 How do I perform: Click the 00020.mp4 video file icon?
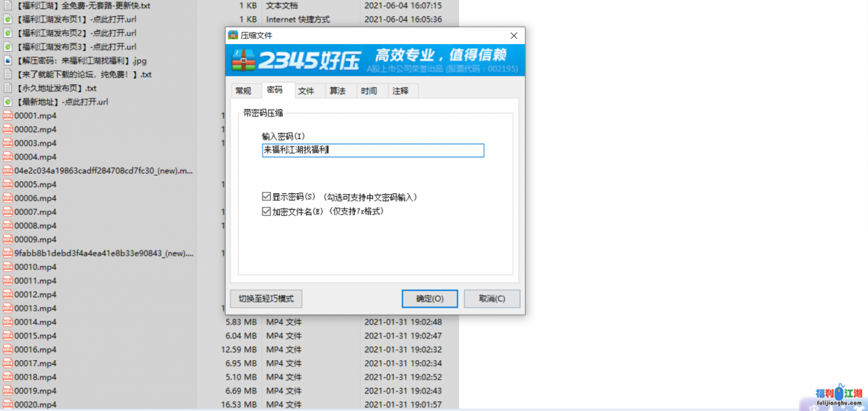pyautogui.click(x=7, y=405)
